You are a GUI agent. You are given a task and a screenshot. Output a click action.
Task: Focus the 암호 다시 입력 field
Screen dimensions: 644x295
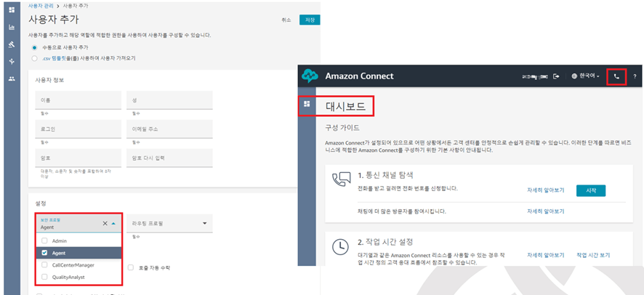[169, 158]
